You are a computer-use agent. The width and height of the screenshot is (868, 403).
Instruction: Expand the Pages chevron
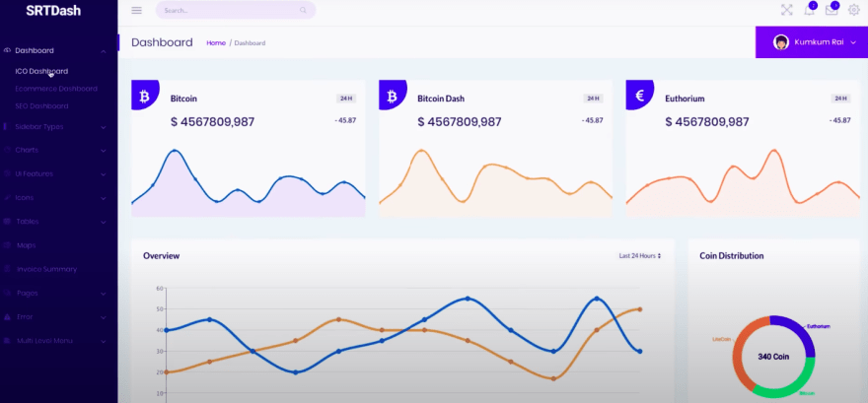click(104, 294)
